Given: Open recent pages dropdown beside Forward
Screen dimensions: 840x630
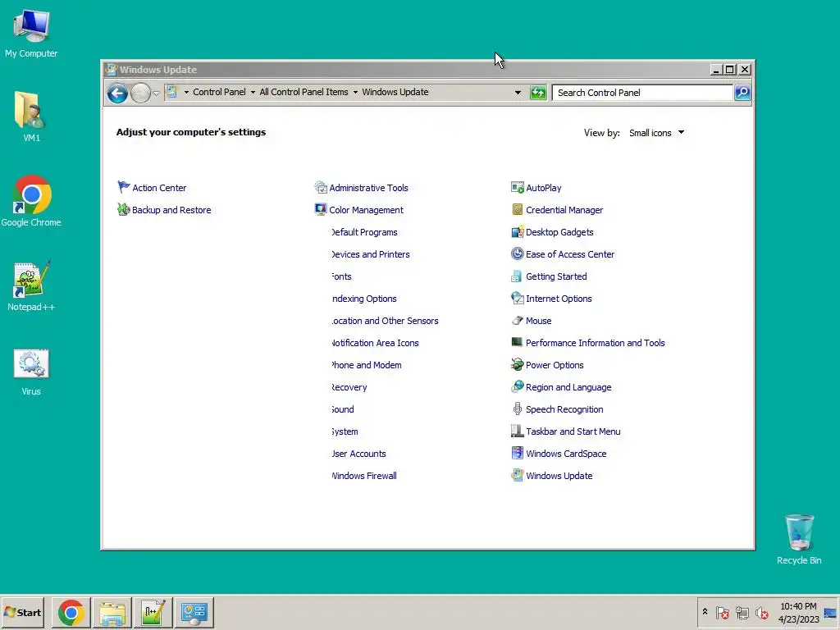Looking at the screenshot, I should coord(156,94).
